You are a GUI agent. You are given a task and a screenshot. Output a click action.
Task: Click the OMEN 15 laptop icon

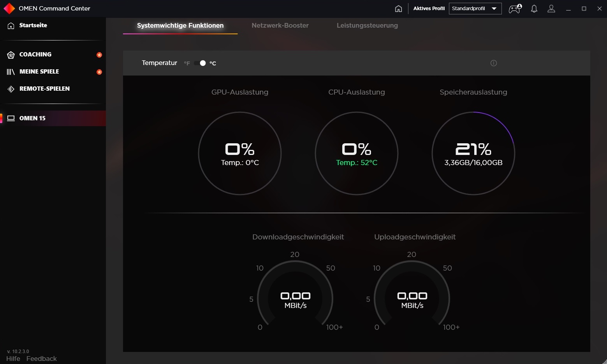click(x=11, y=118)
